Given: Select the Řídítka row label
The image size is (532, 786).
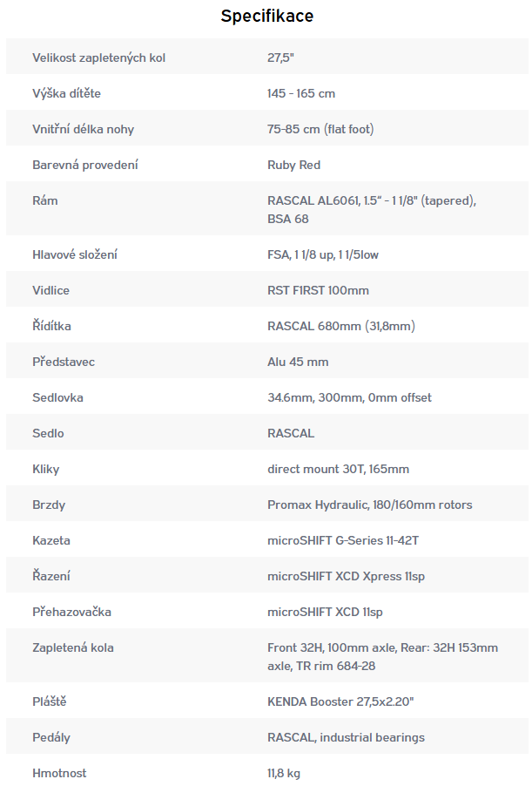Looking at the screenshot, I should point(51,326).
